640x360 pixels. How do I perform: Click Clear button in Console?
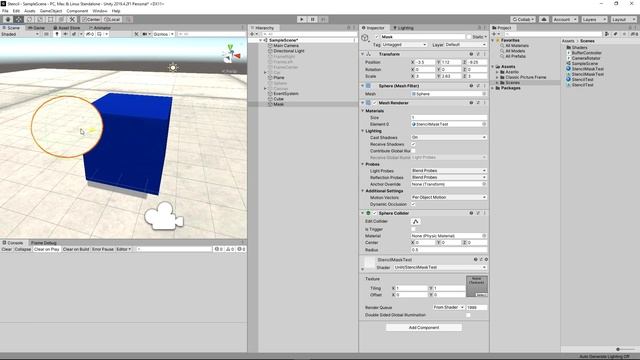[7, 249]
